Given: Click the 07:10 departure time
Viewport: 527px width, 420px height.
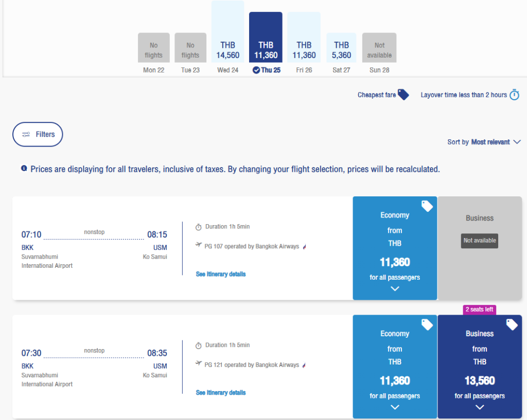Looking at the screenshot, I should pos(31,234).
